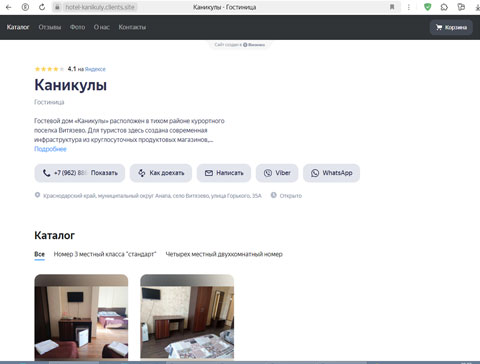Open the Yandex home icon beside the back arrow
This screenshot has width=480, height=364.
pyautogui.click(x=25, y=7)
